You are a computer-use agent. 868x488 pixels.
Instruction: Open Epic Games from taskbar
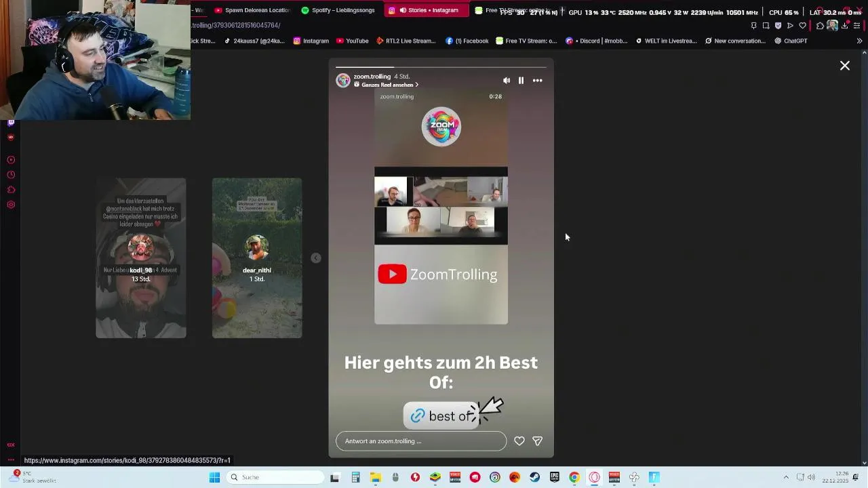pos(555,477)
